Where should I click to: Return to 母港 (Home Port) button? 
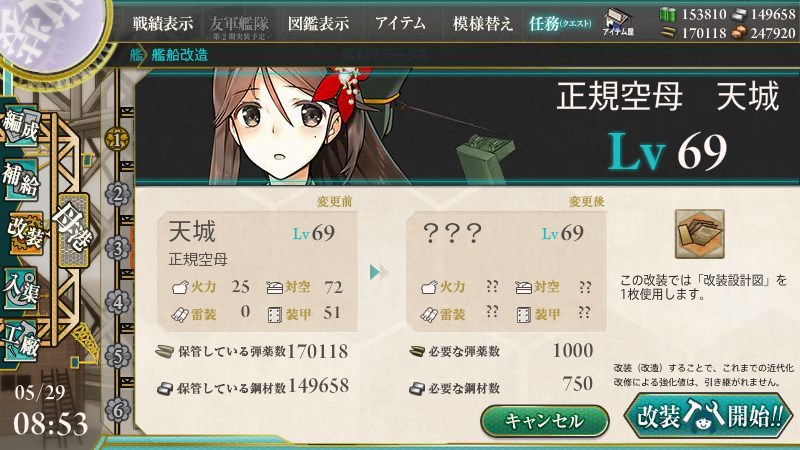(x=74, y=230)
